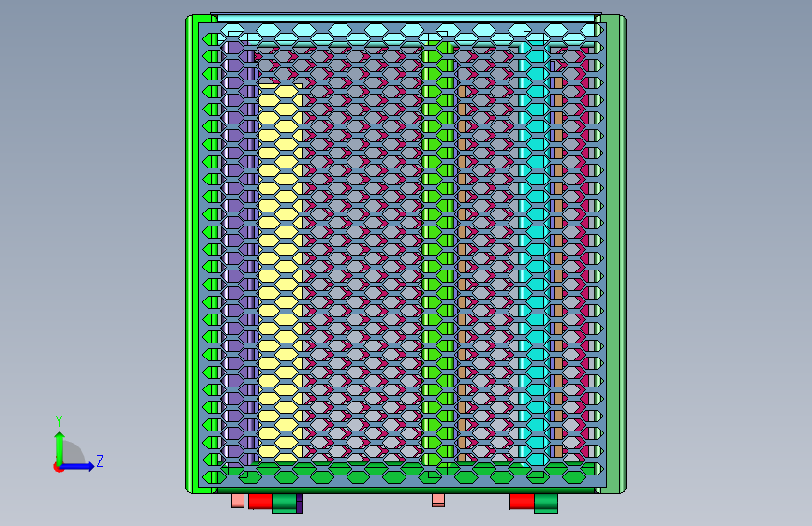Click the blue Z axis arrow of the triad

(x=78, y=466)
